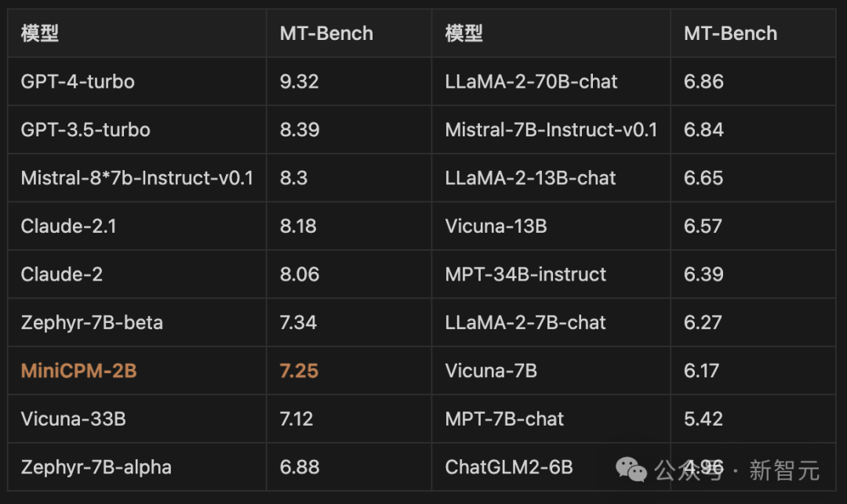Viewport: 847px width, 504px height.
Task: Click the highlighted MiniCPM-2B model name
Action: click(78, 371)
